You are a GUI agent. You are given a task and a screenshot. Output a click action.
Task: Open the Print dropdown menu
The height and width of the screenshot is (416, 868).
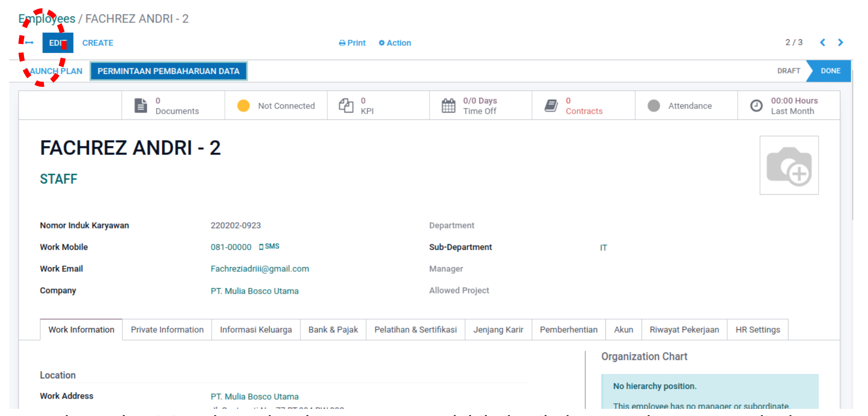(x=352, y=43)
